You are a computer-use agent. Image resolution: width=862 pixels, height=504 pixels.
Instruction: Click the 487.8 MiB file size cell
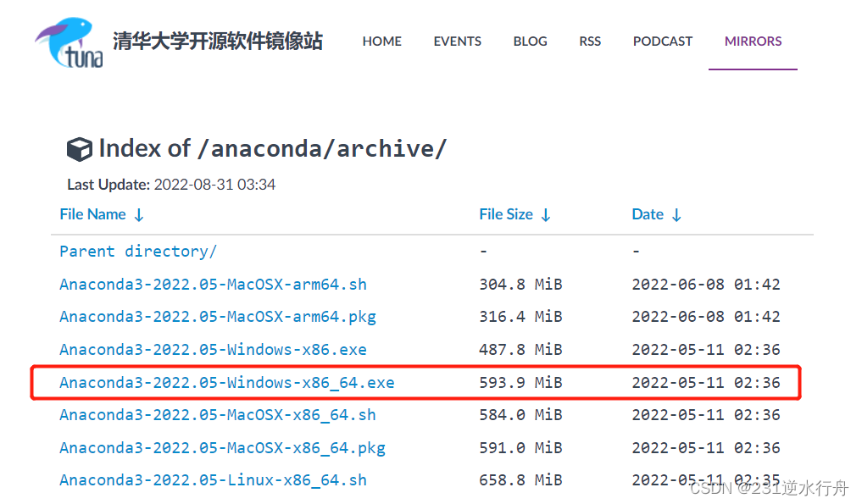(x=520, y=350)
